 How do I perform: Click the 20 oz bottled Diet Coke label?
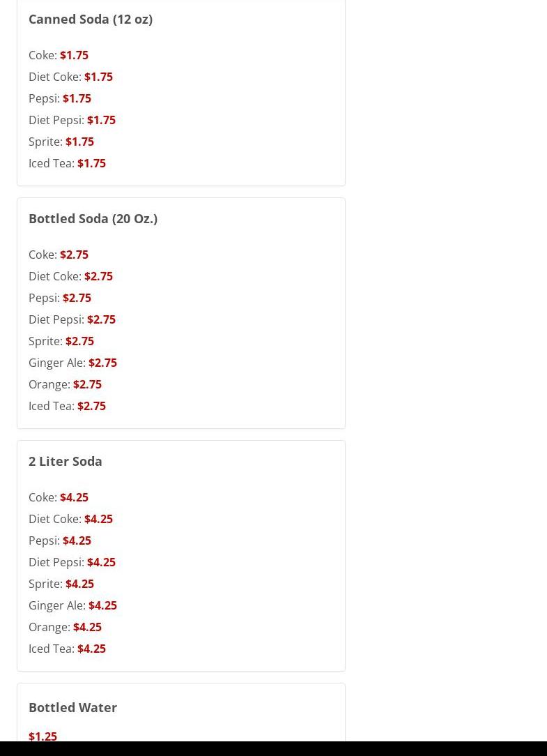(55, 276)
